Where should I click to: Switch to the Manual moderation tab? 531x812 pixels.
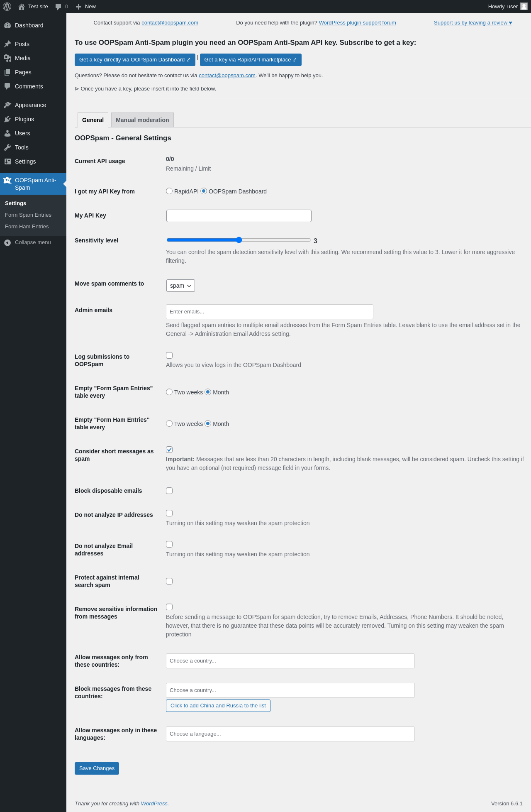tap(142, 120)
